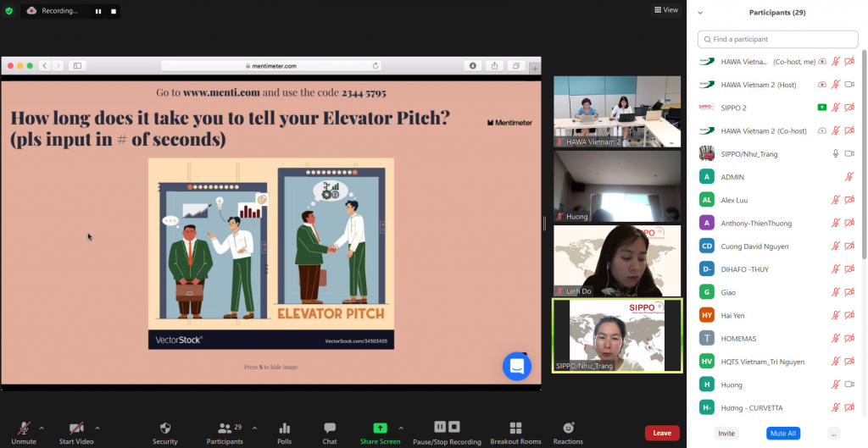Select participant Hương - CURVETTA
This screenshot has height=448, width=868.
[778, 408]
